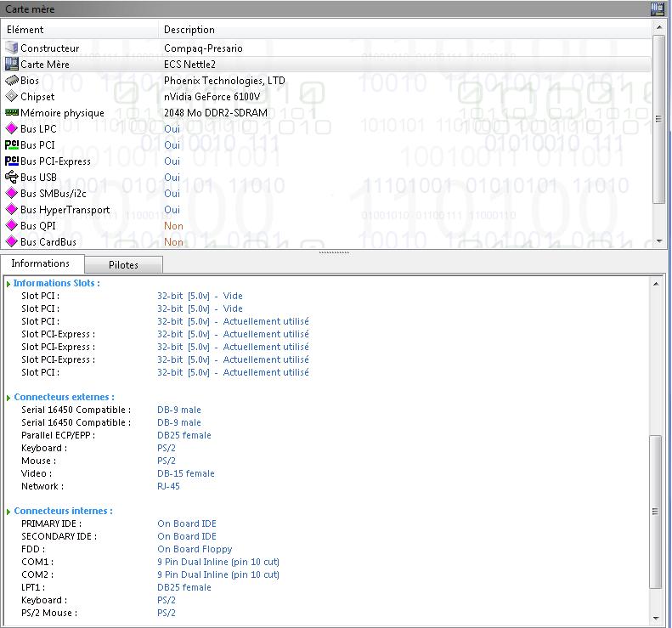Click the lower panel scrollbar thumb

[x=656, y=512]
